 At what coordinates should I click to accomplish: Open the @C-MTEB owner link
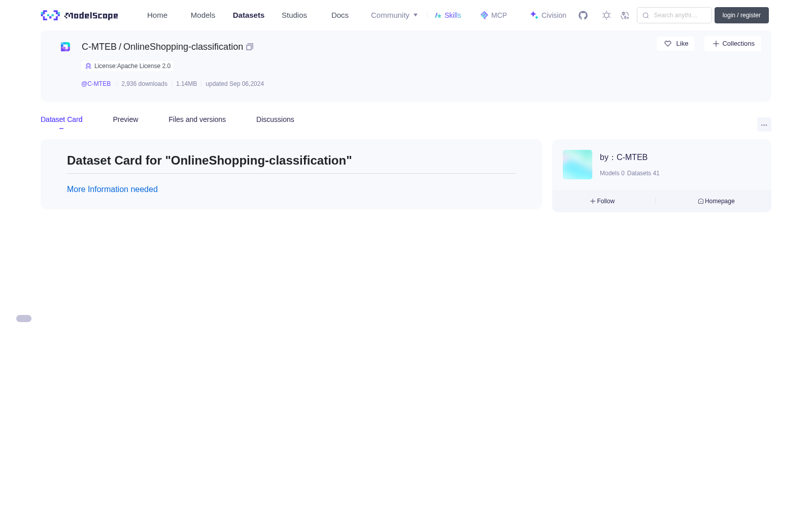point(96,84)
